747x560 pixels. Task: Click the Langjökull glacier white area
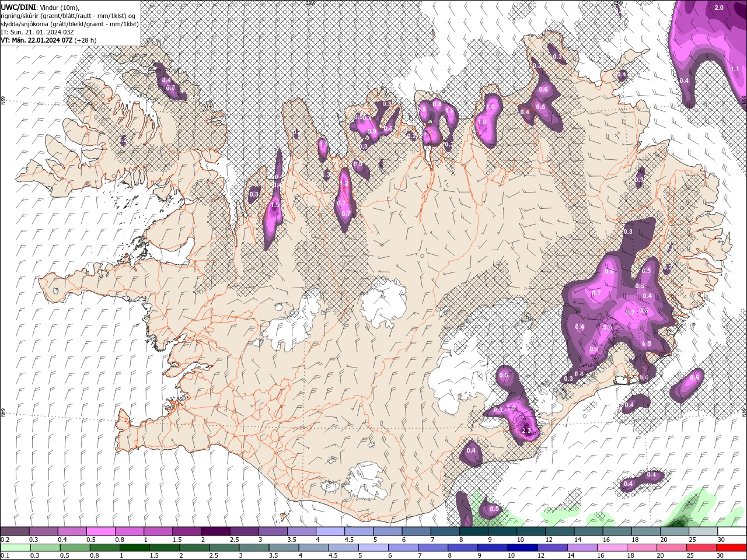click(x=292, y=322)
